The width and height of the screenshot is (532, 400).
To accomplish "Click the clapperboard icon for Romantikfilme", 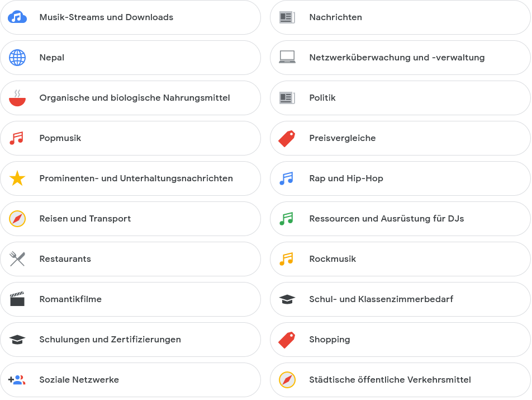I will pos(17,299).
